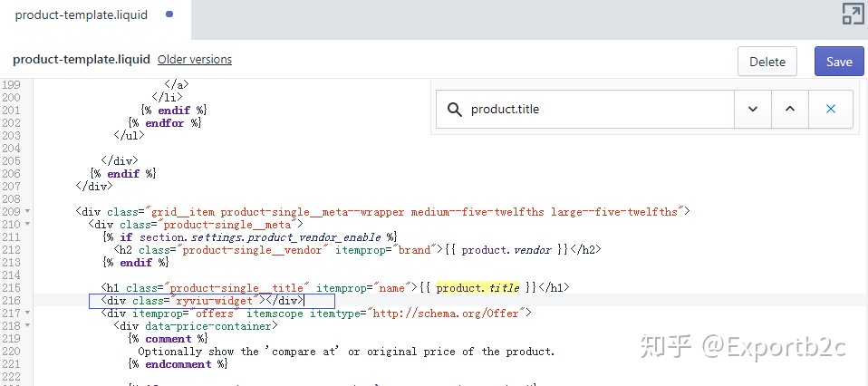868x386 pixels.
Task: Close the search bar
Action: (x=830, y=109)
